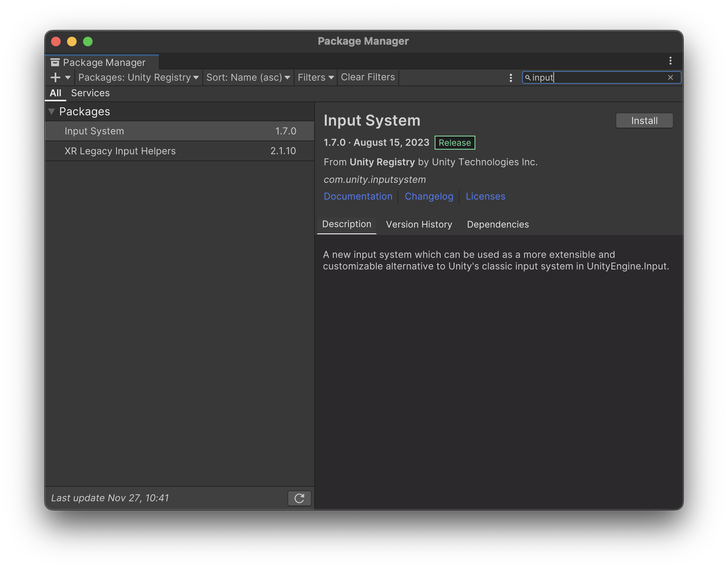Image resolution: width=728 pixels, height=569 pixels.
Task: Switch to the Dependencies tab
Action: [498, 225]
